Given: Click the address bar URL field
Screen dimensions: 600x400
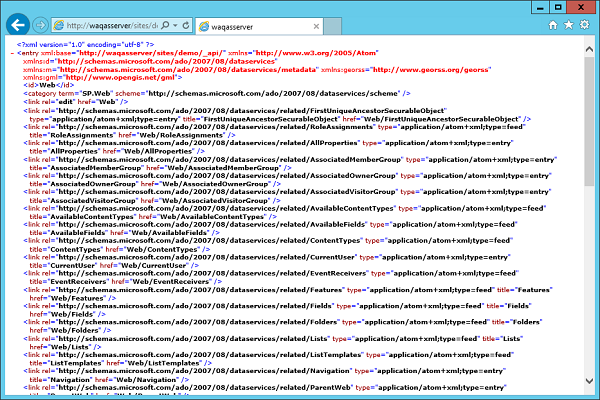Looking at the screenshot, I should pyautogui.click(x=112, y=25).
